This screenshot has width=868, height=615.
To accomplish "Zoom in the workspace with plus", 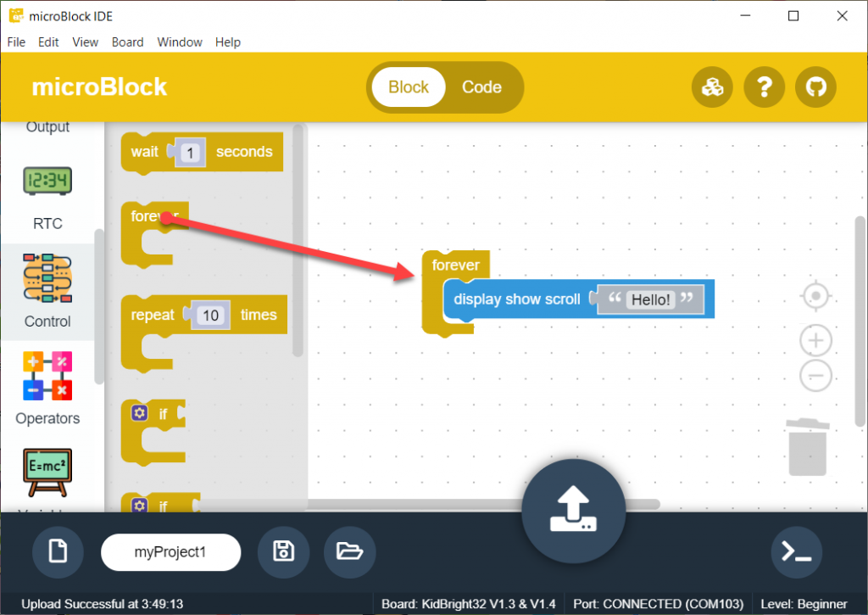I will point(815,340).
